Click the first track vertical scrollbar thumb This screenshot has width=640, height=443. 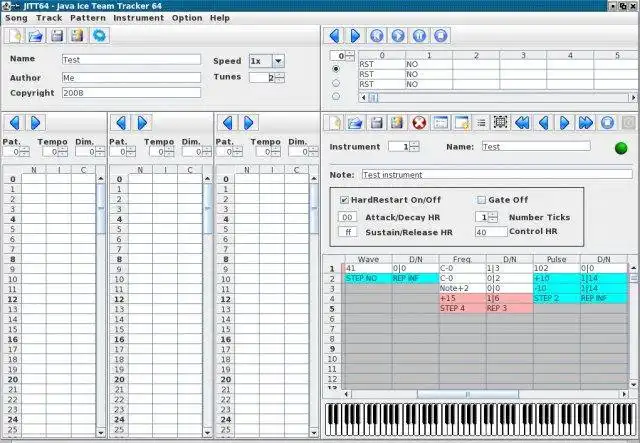(100, 208)
